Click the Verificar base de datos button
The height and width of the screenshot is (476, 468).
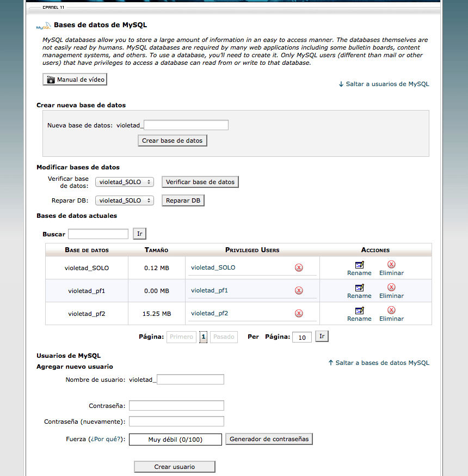200,182
